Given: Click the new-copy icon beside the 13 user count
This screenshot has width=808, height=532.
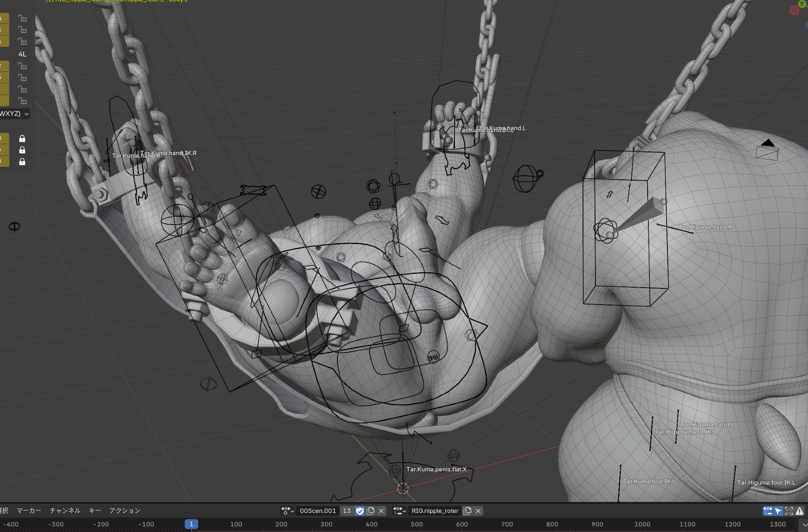Looking at the screenshot, I should [370, 511].
